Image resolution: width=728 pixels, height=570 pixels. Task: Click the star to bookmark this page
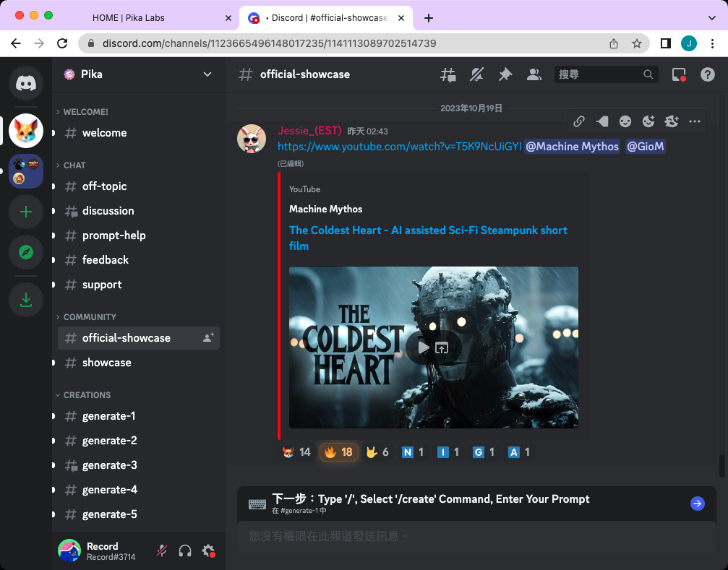pyautogui.click(x=637, y=43)
